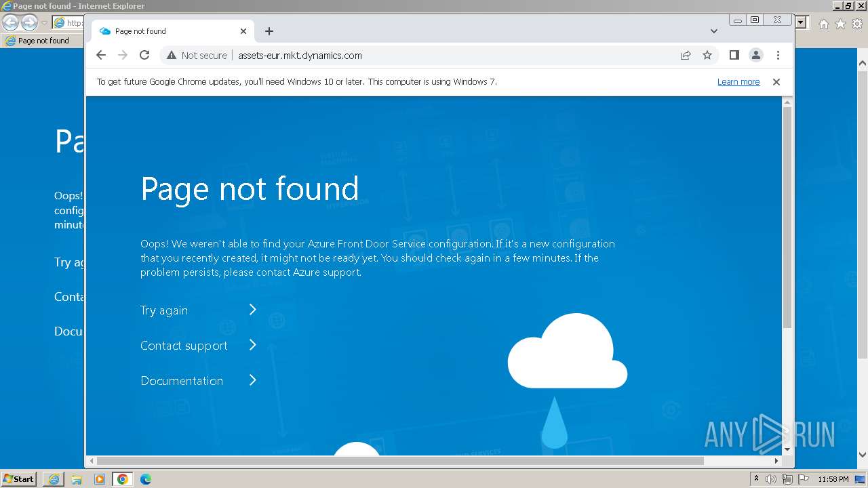
Task: Go back in the Chrome window
Action: (101, 56)
